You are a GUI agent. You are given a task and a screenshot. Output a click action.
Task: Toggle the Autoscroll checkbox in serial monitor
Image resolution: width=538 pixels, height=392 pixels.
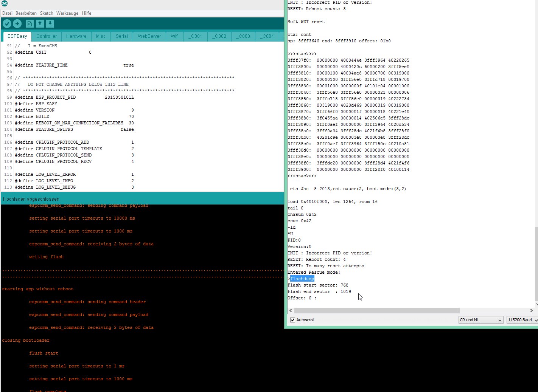coord(292,320)
